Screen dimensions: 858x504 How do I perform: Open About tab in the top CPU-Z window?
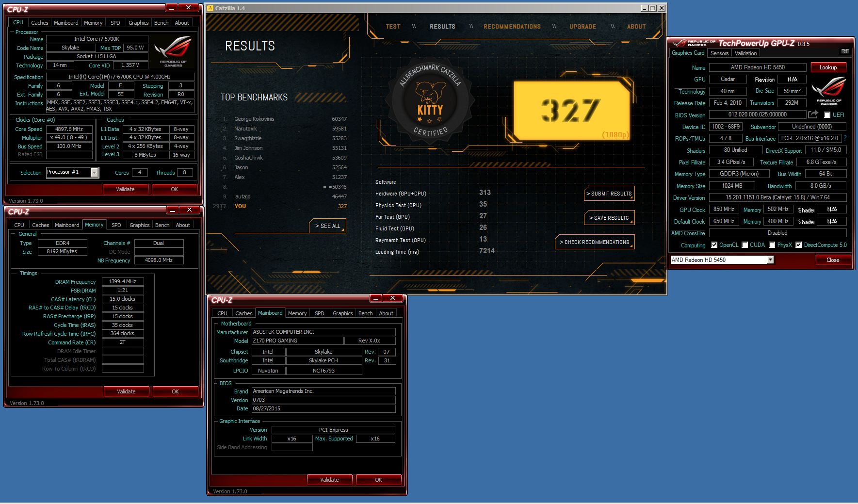click(x=182, y=23)
